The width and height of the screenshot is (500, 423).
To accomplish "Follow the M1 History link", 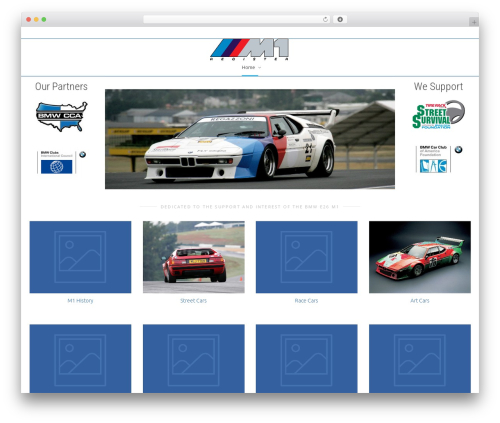I will coord(80,301).
